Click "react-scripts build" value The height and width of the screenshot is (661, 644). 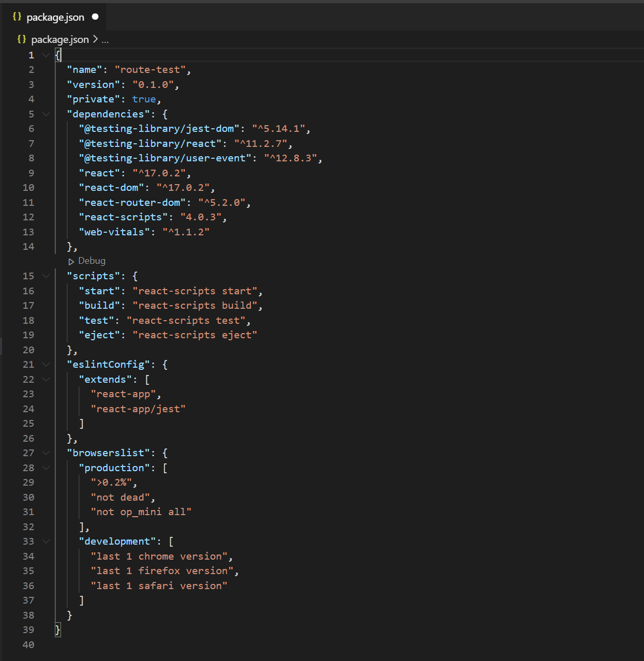(194, 306)
